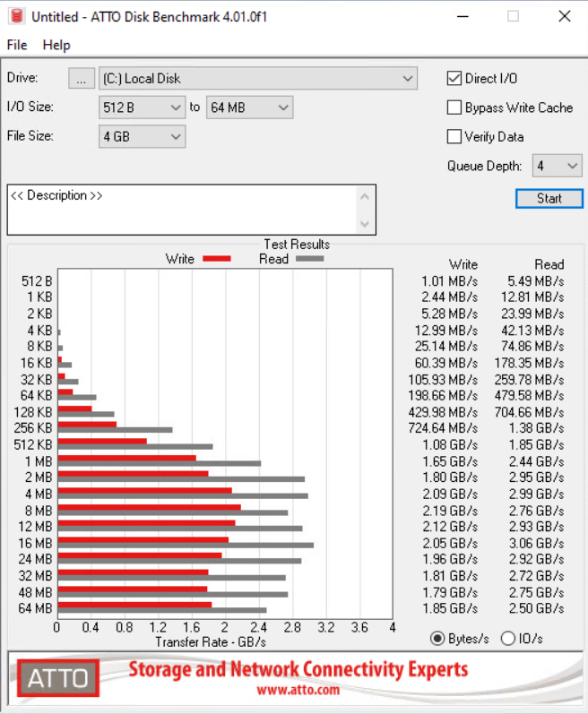The height and width of the screenshot is (714, 588).
Task: Select the Bytes/s radio button
Action: 437,639
